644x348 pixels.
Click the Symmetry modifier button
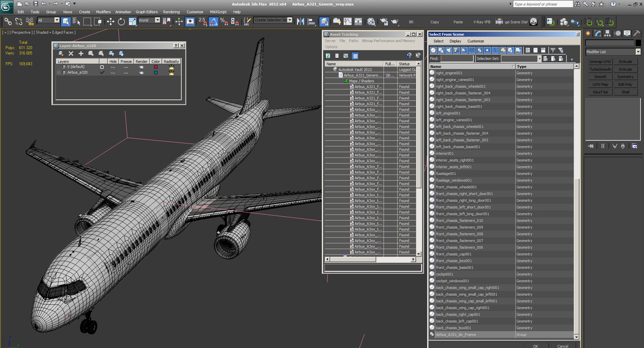pyautogui.click(x=625, y=77)
